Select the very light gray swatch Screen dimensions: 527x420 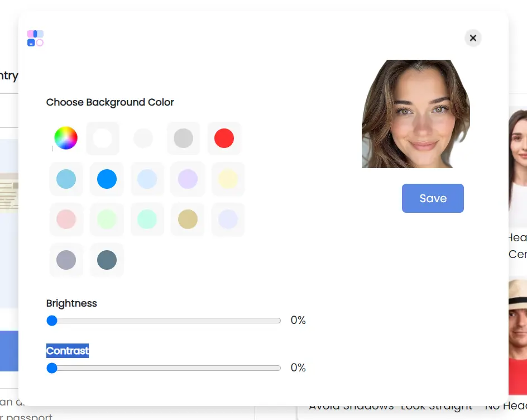143,138
